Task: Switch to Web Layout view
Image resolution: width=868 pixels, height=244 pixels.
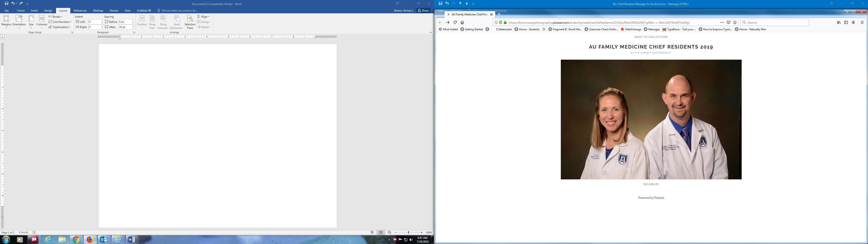Action: [389, 232]
